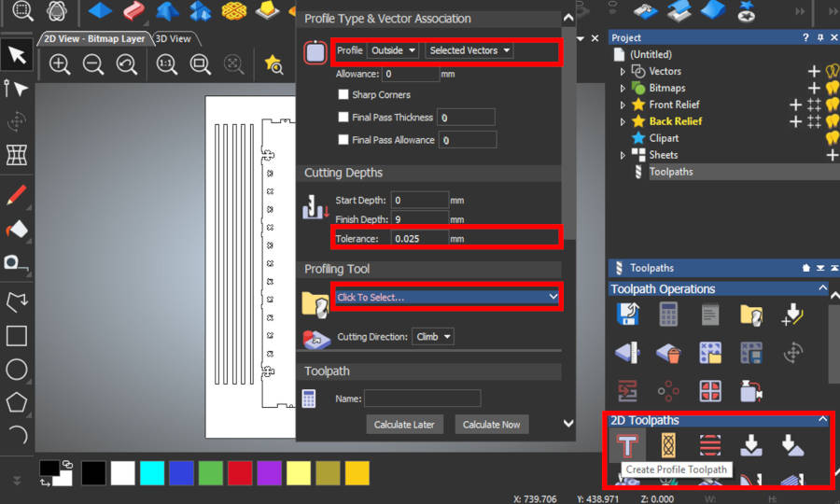This screenshot has height=504, width=840.
Task: Click the red striped toolpath icon
Action: (710, 445)
